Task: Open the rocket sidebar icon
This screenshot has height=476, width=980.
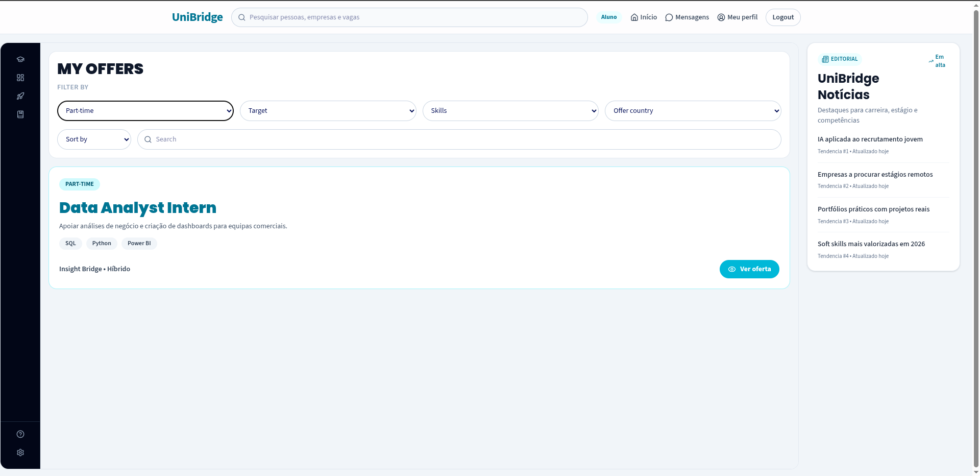Action: coord(20,96)
